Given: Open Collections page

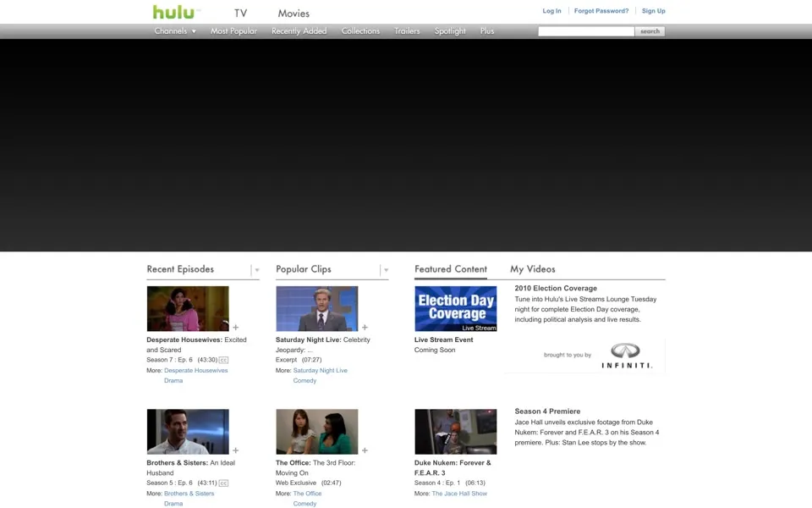Looking at the screenshot, I should (360, 31).
